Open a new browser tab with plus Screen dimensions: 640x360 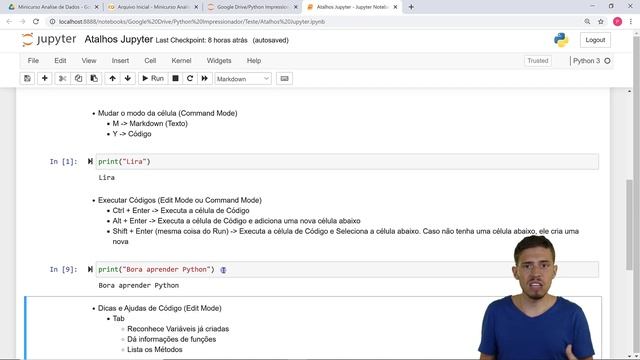[x=411, y=7]
